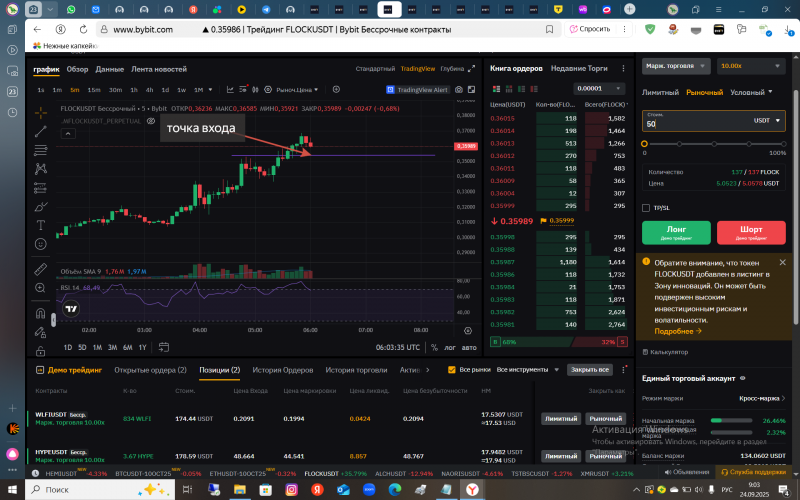Switch to Недавние Торги tab
800x500 pixels.
click(x=579, y=68)
